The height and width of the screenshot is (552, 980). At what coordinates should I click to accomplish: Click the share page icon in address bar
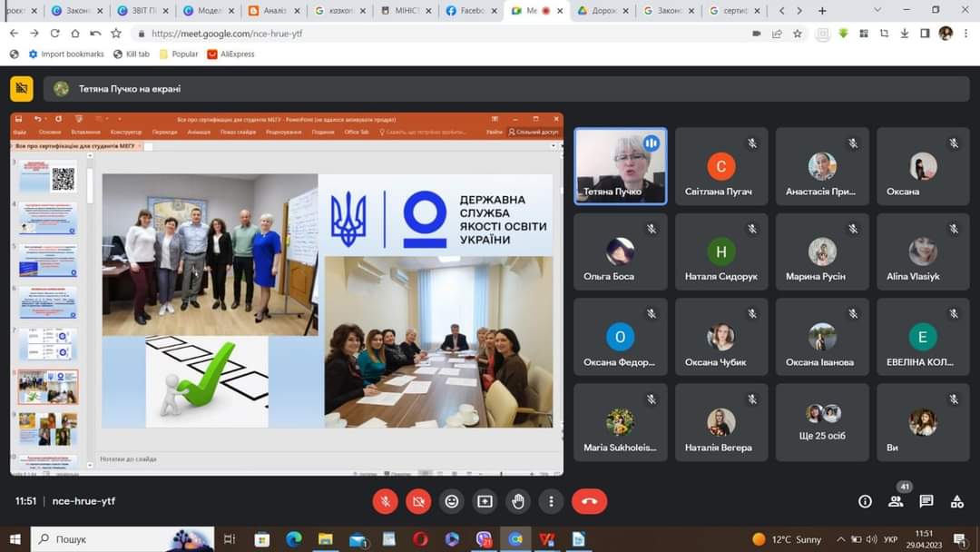pos(777,34)
